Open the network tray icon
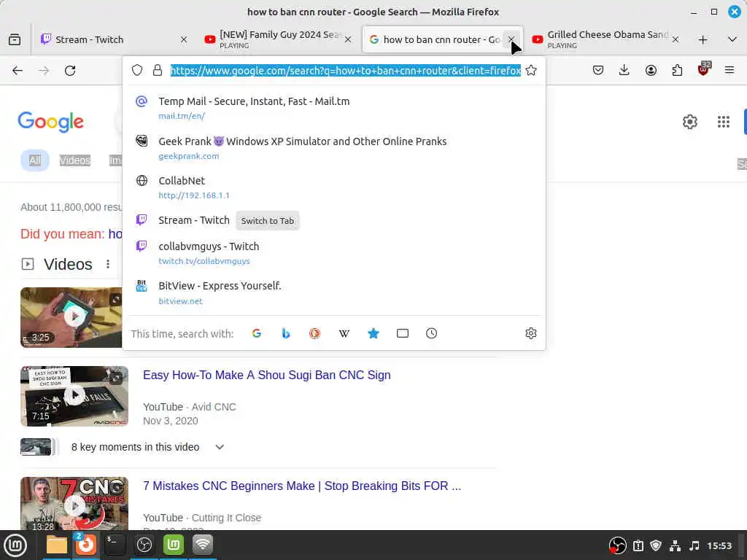This screenshot has width=747, height=560. (675, 545)
